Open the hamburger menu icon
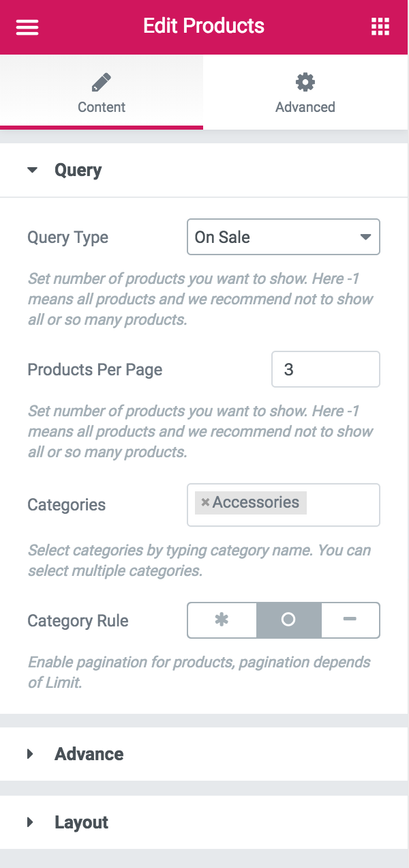This screenshot has width=409, height=868. coord(27,27)
